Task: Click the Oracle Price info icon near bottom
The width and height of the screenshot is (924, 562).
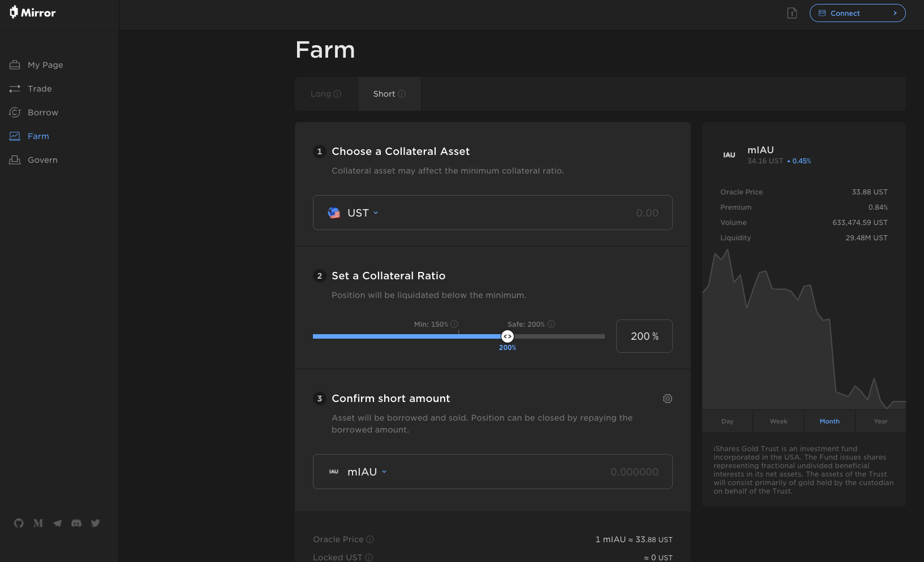Action: [x=370, y=539]
